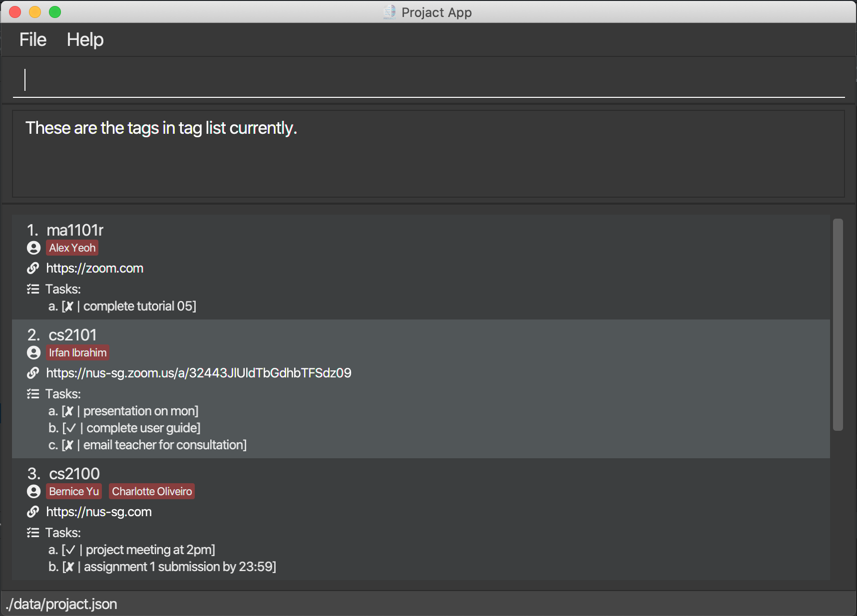This screenshot has height=616, width=857.
Task: Open the https://zoom.com meeting link
Action: coord(95,268)
